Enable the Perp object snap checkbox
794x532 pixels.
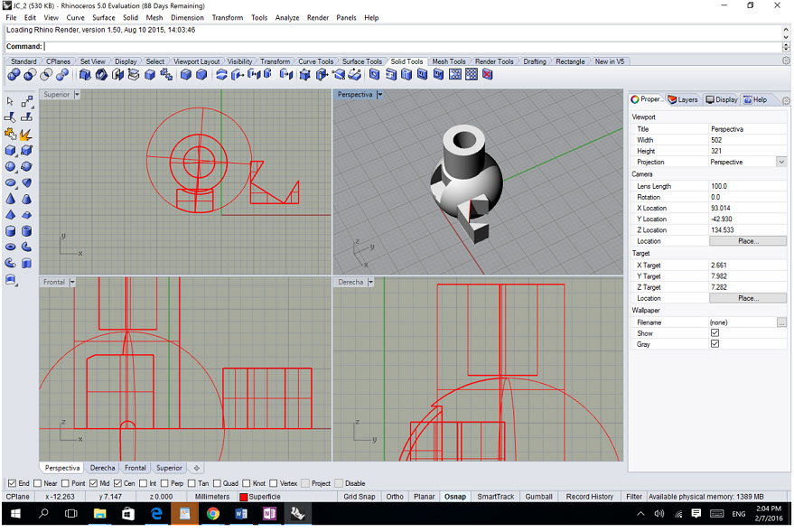click(x=164, y=484)
